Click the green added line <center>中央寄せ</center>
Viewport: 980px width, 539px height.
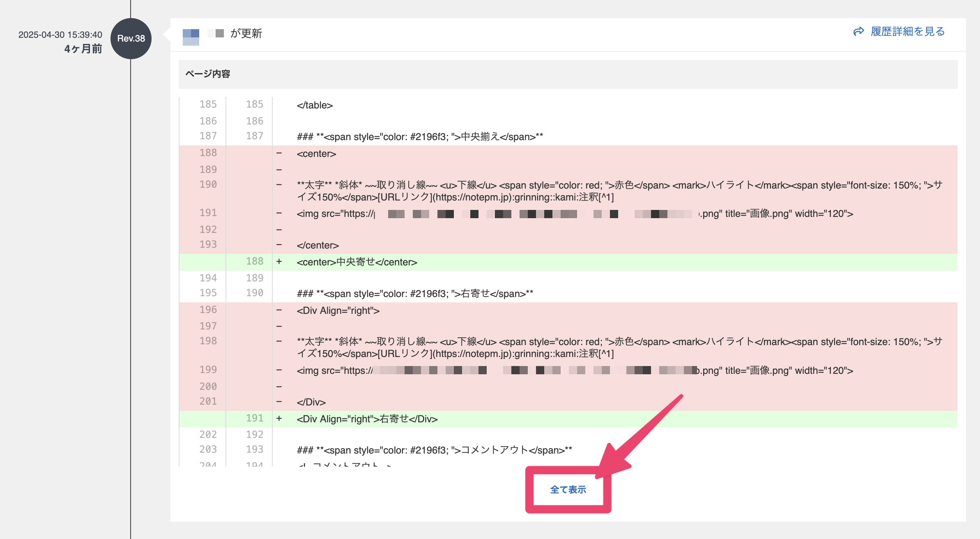[357, 262]
